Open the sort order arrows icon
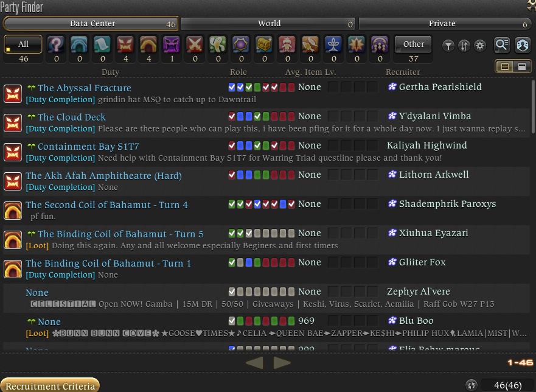Viewport: 536px width, 392px height. pos(464,46)
